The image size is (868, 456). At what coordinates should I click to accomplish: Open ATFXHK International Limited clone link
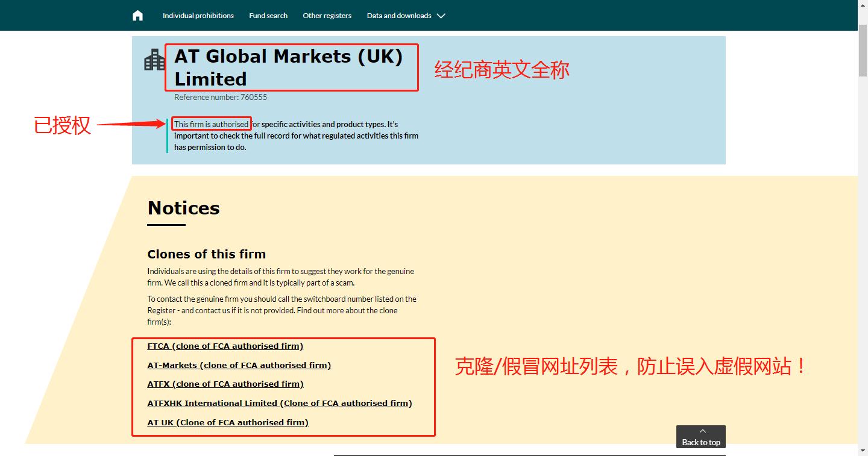[280, 404]
